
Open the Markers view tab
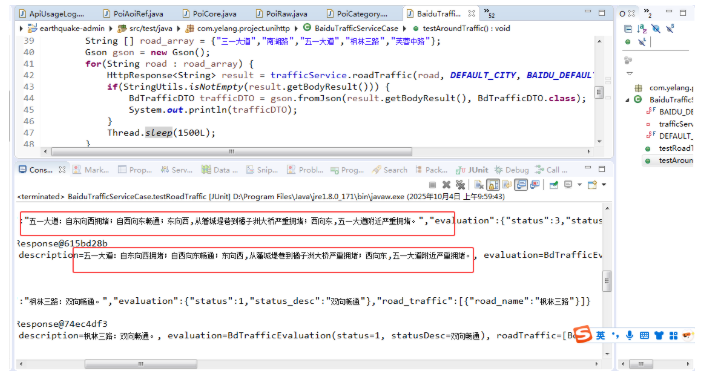point(91,170)
